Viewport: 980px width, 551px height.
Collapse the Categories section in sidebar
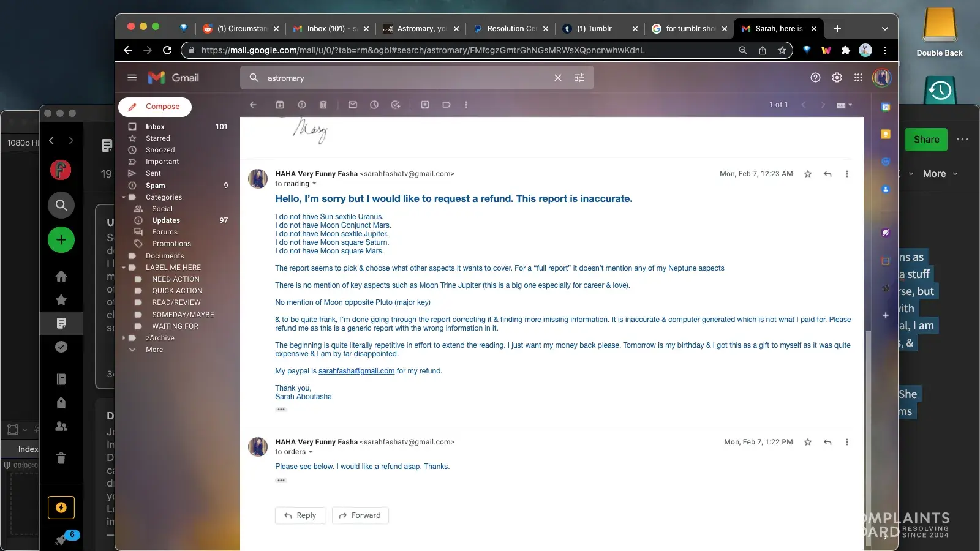(124, 197)
